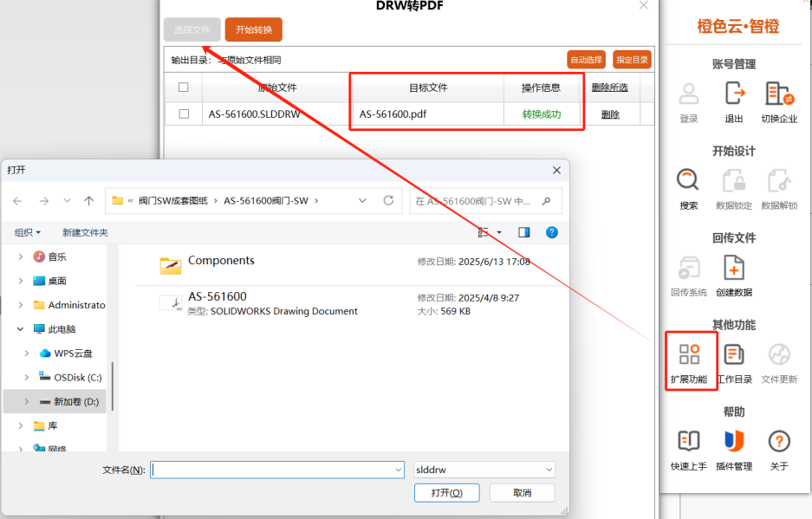This screenshot has width=812, height=519.
Task: Click the 取消 button
Action: click(522, 493)
